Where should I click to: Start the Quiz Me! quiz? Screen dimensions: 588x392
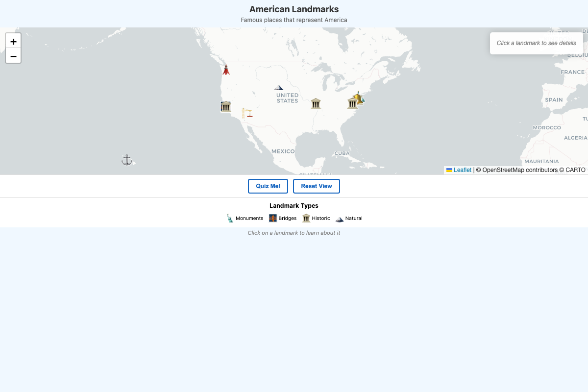(x=268, y=186)
